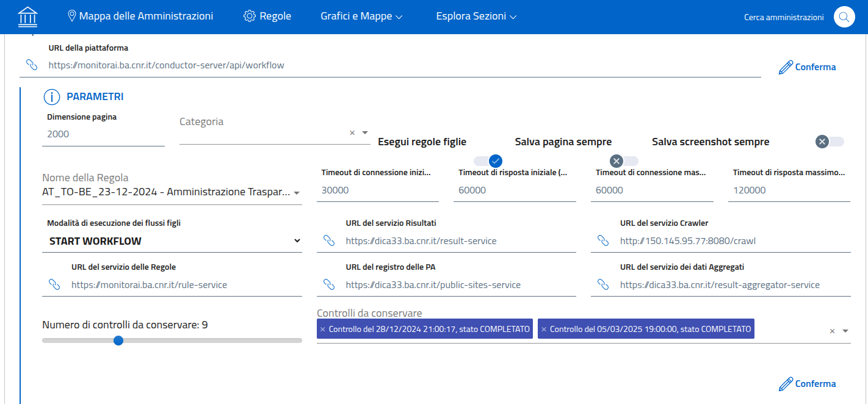Click the Numero di controlli slider handle

[x=118, y=341]
